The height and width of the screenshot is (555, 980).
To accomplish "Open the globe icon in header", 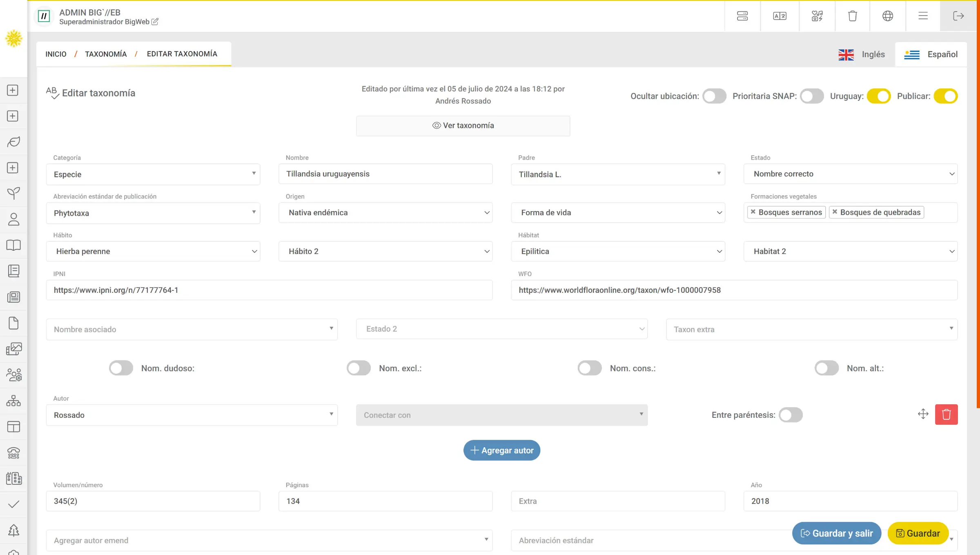I will pos(888,16).
